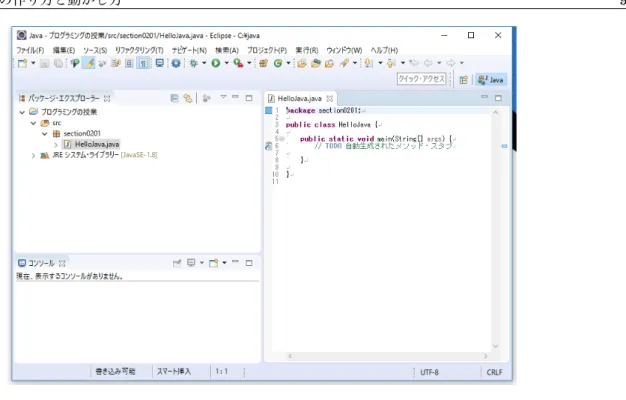This screenshot has height=400, width=626.
Task: Click the TODO task marker on line 6
Action: [268, 146]
